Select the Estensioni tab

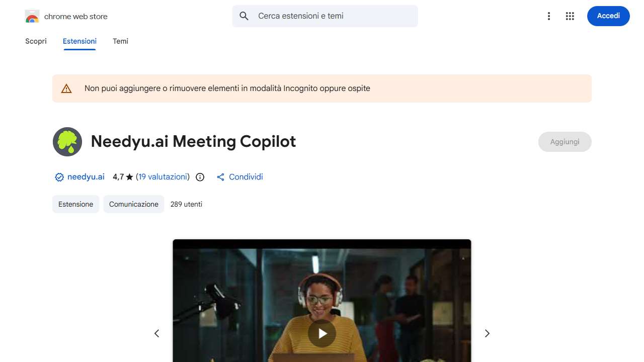click(x=79, y=41)
